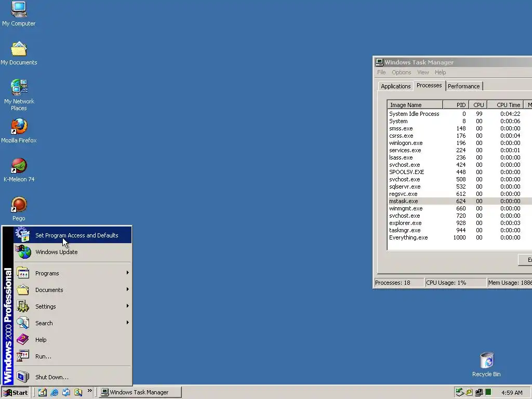Launch Outlook Express from quick launch
The image size is (532, 399).
click(x=66, y=392)
